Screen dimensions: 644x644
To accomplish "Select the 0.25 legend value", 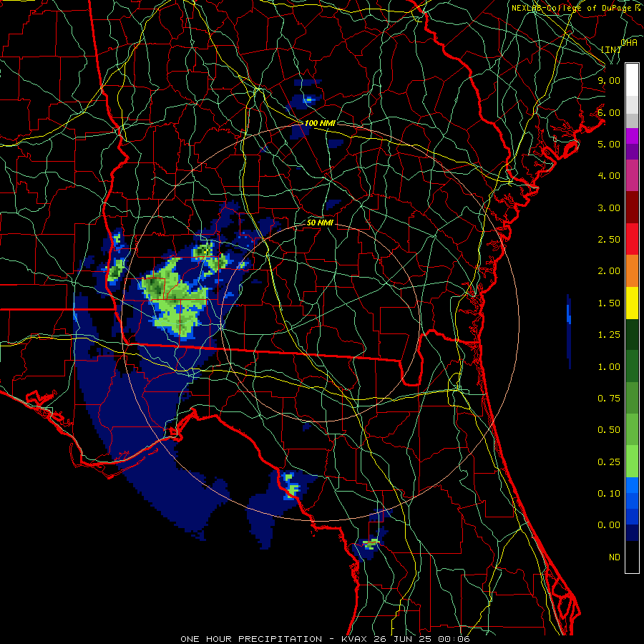I will (609, 462).
